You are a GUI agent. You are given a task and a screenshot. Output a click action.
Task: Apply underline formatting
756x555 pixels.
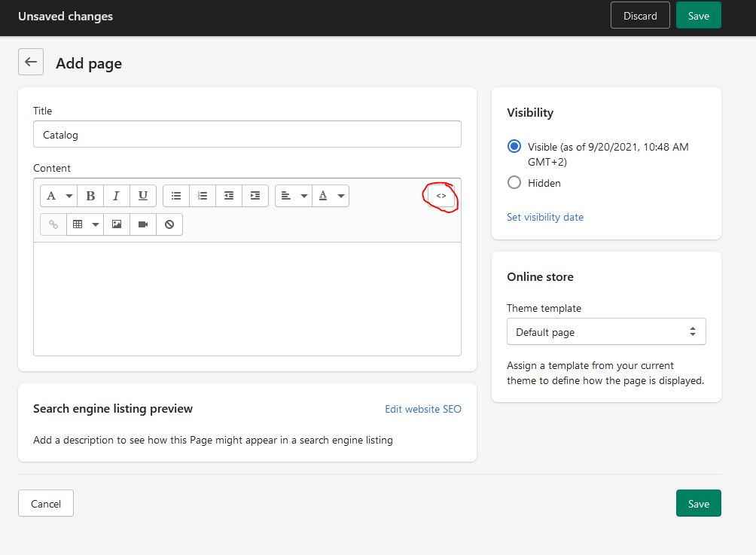tap(143, 195)
